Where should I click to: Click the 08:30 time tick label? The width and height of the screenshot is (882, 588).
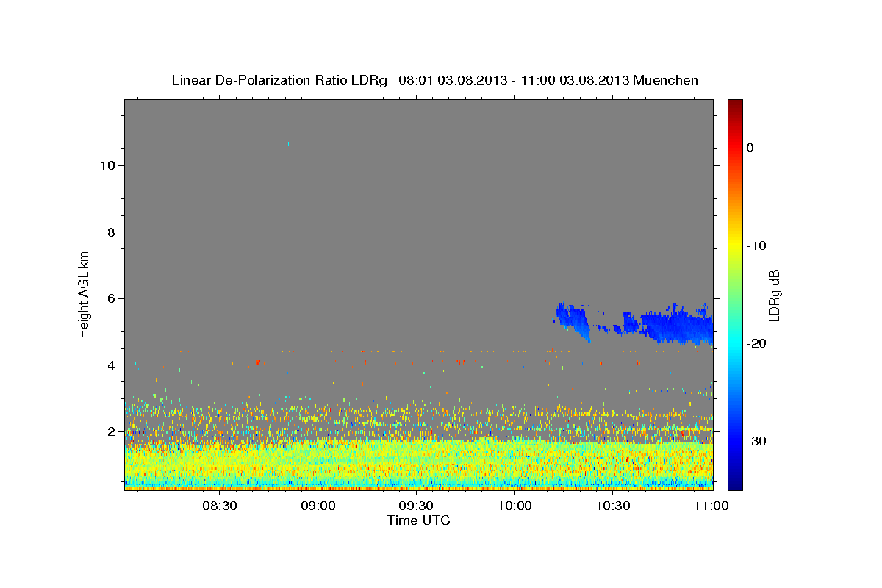tap(219, 506)
